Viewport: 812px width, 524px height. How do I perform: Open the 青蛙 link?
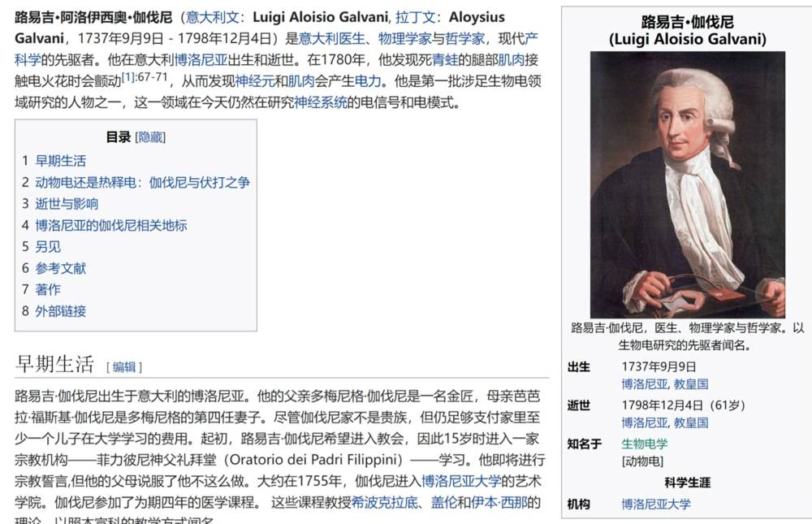[x=445, y=59]
